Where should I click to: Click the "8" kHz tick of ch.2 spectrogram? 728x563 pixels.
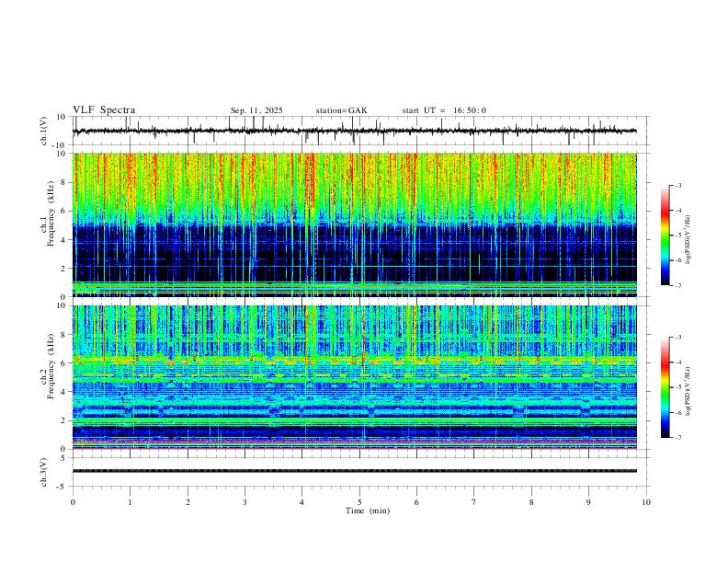click(64, 335)
